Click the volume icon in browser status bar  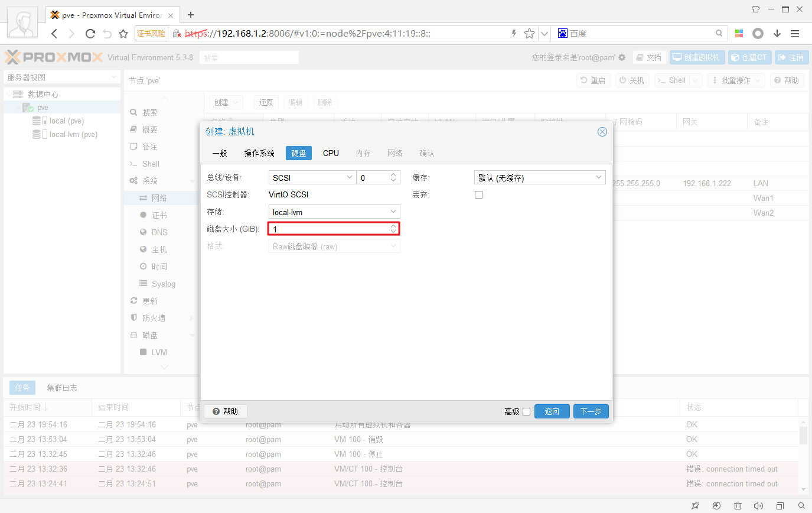pyautogui.click(x=759, y=506)
